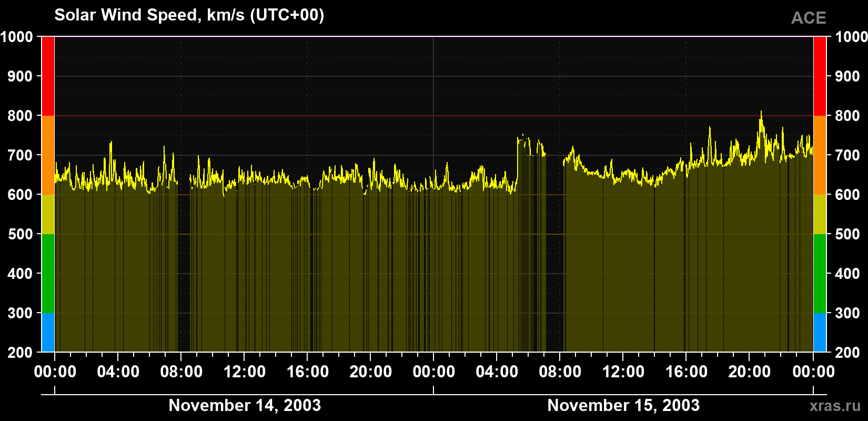Viewport: 868px width, 421px height.
Task: Click the orange band on the right scale
Action: (x=820, y=155)
